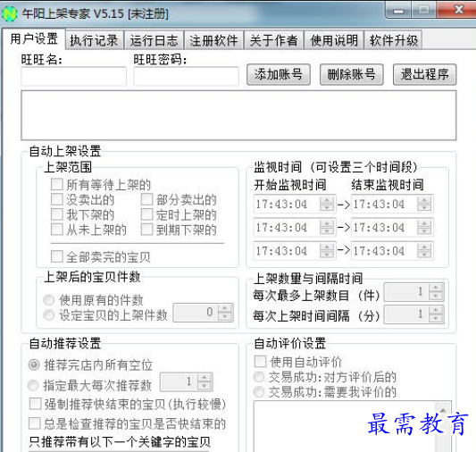The height and width of the screenshot is (452, 476).
Task: Enable the 使用自动评价 checkbox
Action: click(260, 361)
